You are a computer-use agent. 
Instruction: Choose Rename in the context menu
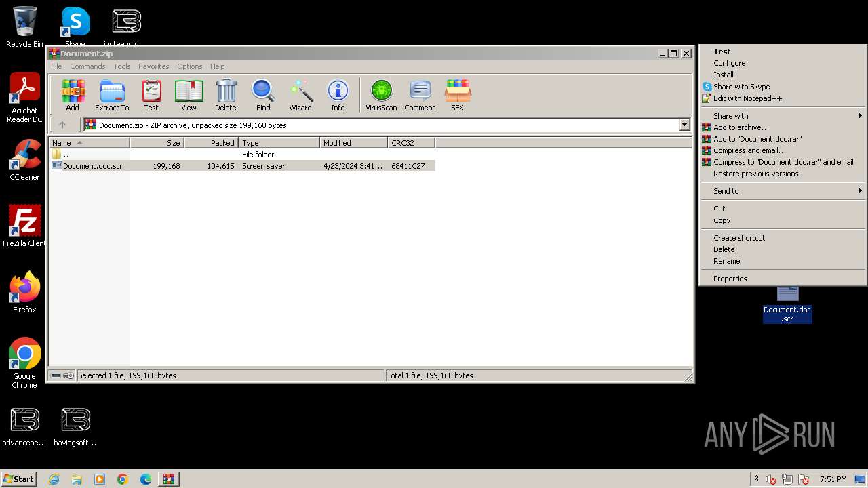coord(783,261)
